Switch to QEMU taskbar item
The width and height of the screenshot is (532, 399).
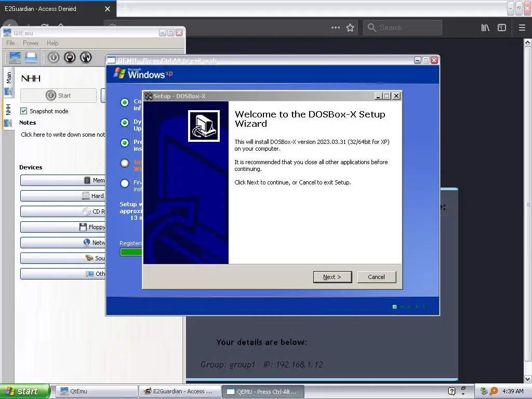[263, 391]
